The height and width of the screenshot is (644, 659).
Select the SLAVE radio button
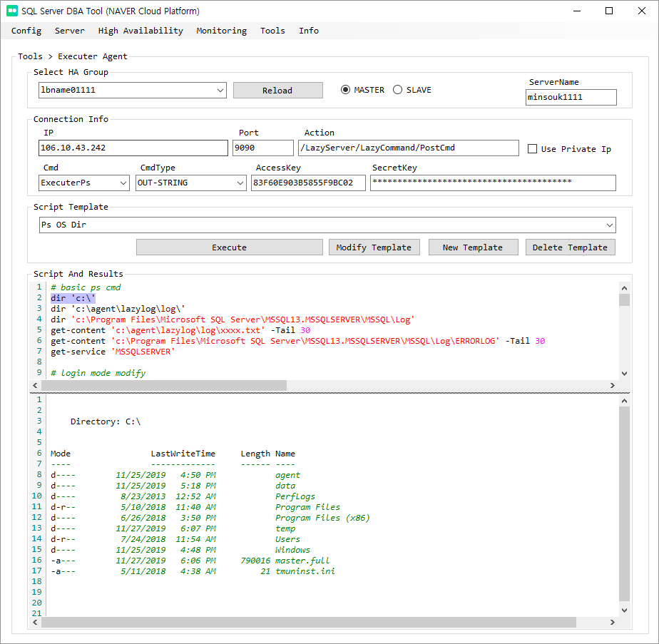(397, 90)
